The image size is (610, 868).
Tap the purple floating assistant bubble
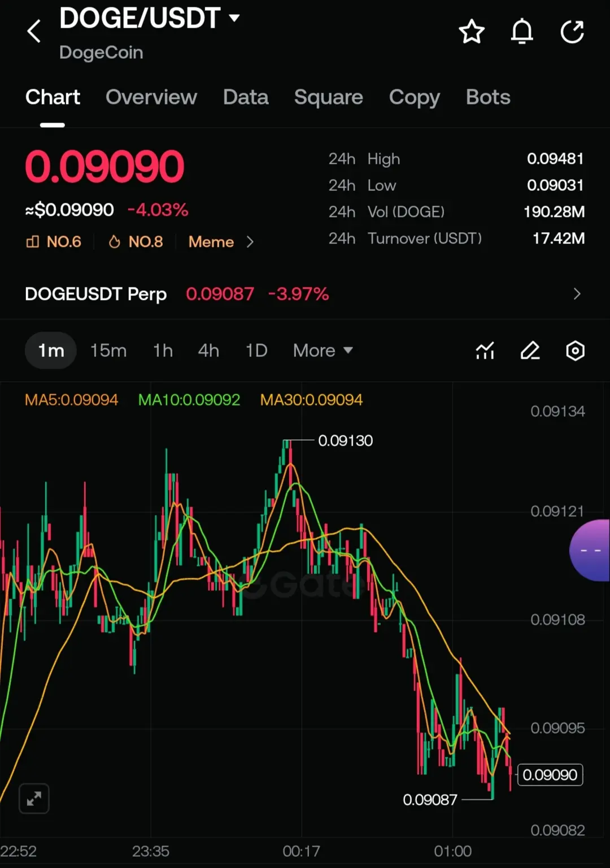click(x=590, y=551)
